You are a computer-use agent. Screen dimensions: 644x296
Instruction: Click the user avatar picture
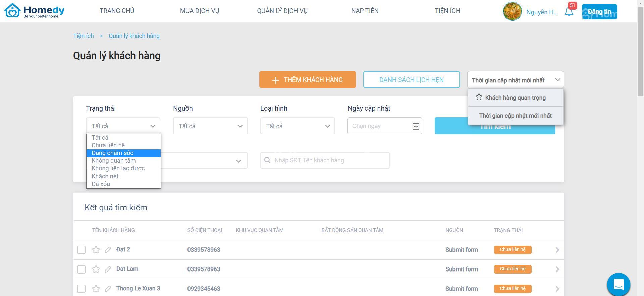click(x=512, y=11)
